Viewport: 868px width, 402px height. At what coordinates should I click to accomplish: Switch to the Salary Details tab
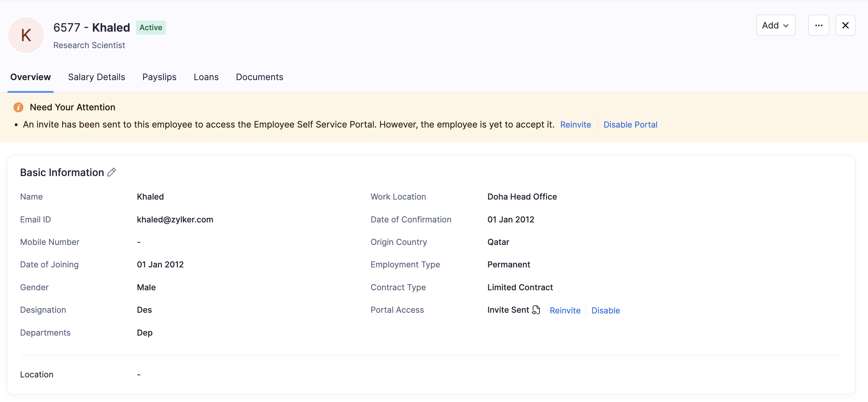[x=96, y=77]
